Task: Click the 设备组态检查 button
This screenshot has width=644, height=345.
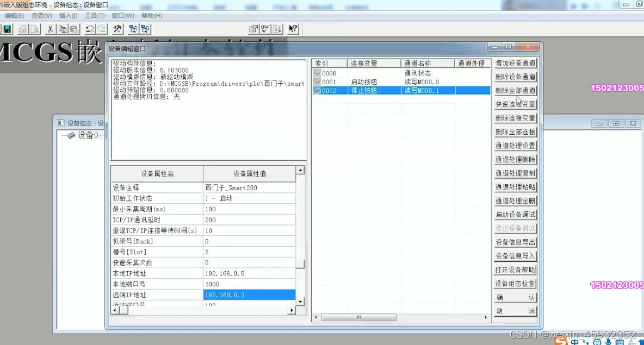Action: 515,284
